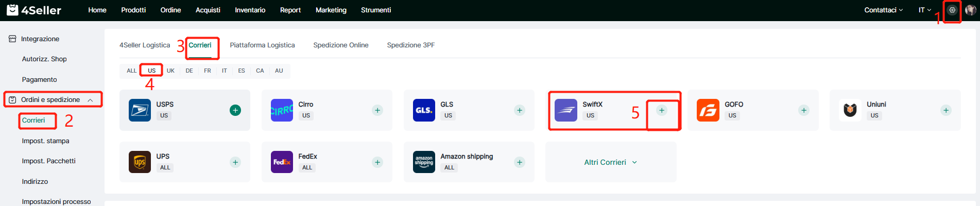This screenshot has height=206, width=980.
Task: Add the SwiftX carrier with plus icon
Action: (x=662, y=110)
